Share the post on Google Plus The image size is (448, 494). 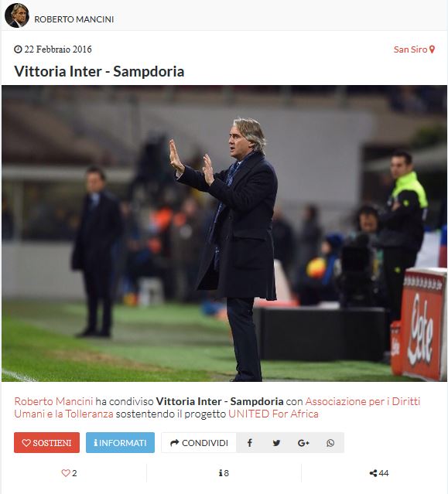pyautogui.click(x=303, y=443)
